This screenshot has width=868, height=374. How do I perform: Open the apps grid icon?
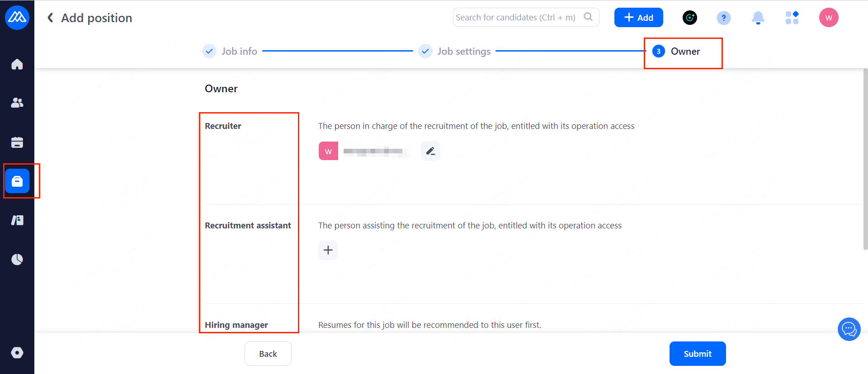pyautogui.click(x=792, y=18)
